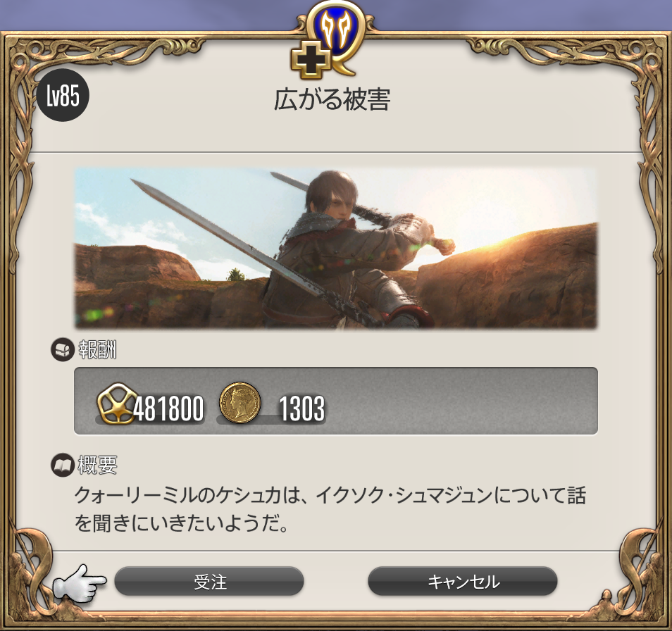The width and height of the screenshot is (672, 631).
Task: Accept the quest with the 受注 button
Action: click(x=209, y=582)
